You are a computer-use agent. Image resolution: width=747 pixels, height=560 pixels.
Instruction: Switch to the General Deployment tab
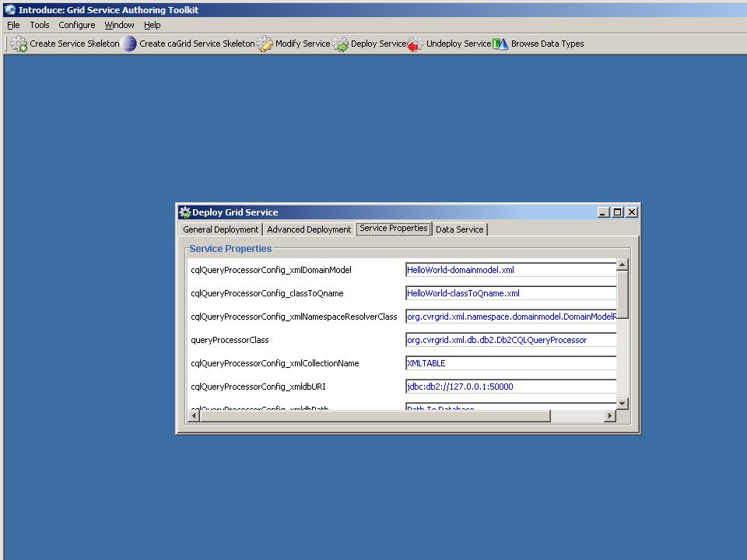[x=220, y=229]
